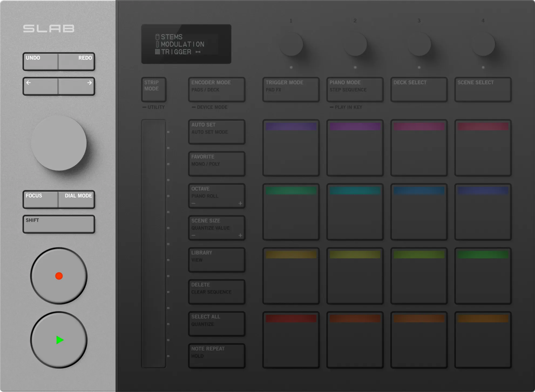Open ENCODER MODE pads/deck selector
Image resolution: width=535 pixels, height=392 pixels.
pyautogui.click(x=216, y=89)
